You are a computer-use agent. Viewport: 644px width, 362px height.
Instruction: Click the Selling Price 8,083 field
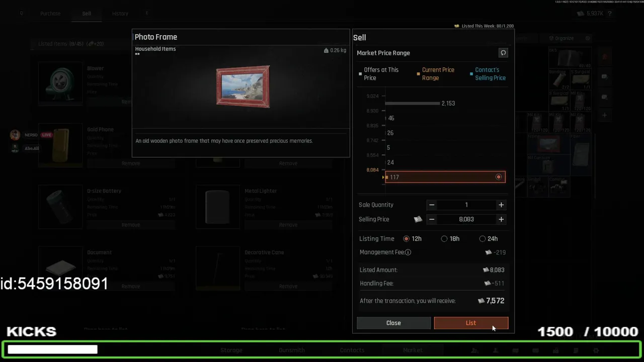click(466, 219)
